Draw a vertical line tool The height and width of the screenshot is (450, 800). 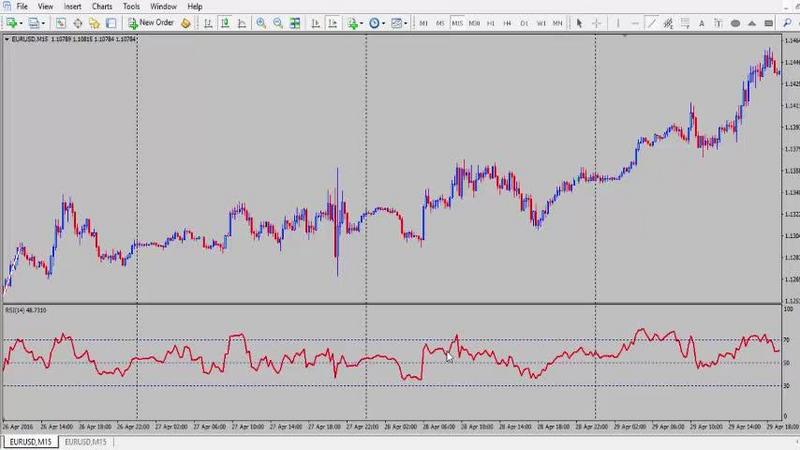click(618, 23)
